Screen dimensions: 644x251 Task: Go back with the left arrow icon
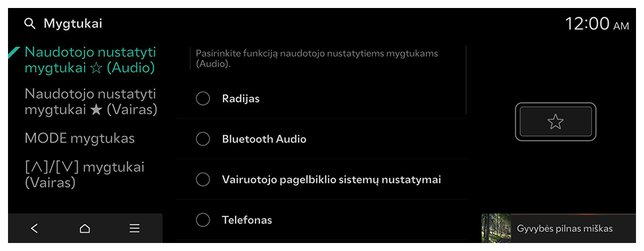tap(35, 228)
